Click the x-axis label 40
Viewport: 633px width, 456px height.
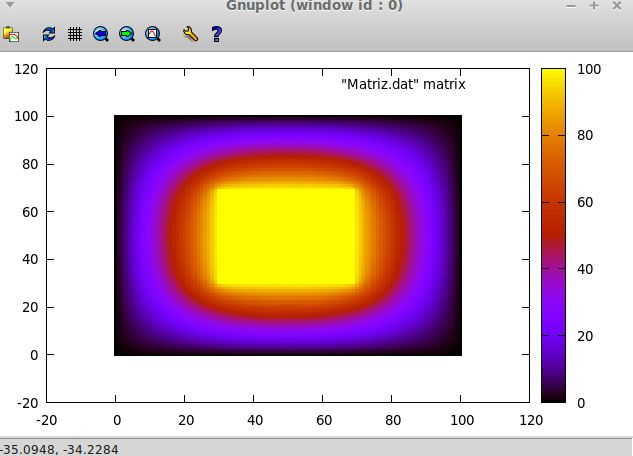point(255,420)
